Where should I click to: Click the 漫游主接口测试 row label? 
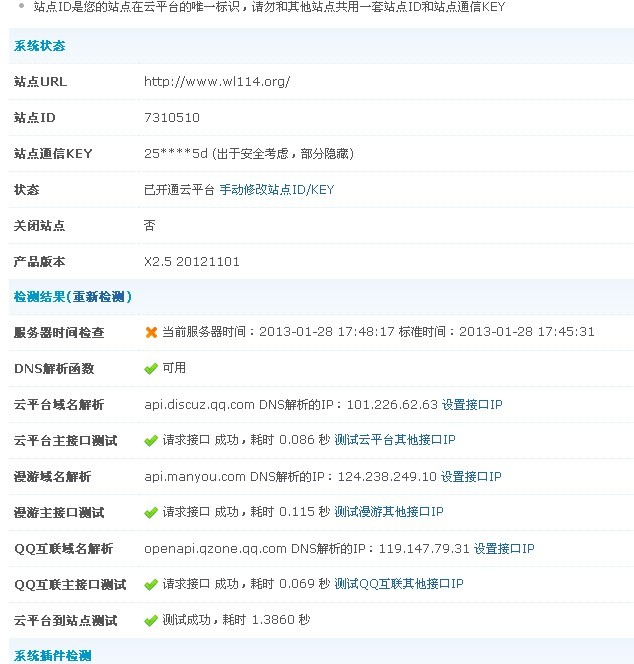tap(59, 513)
